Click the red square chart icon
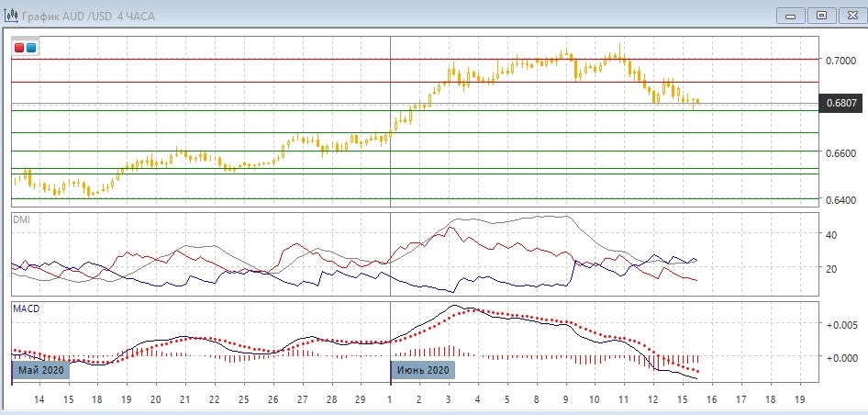This screenshot has height=415, width=868. [x=20, y=47]
